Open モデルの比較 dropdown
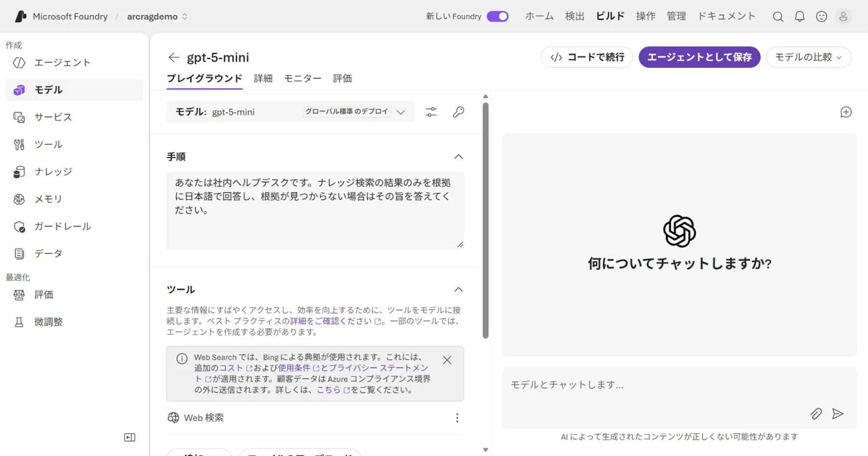The height and width of the screenshot is (456, 868). pos(809,57)
